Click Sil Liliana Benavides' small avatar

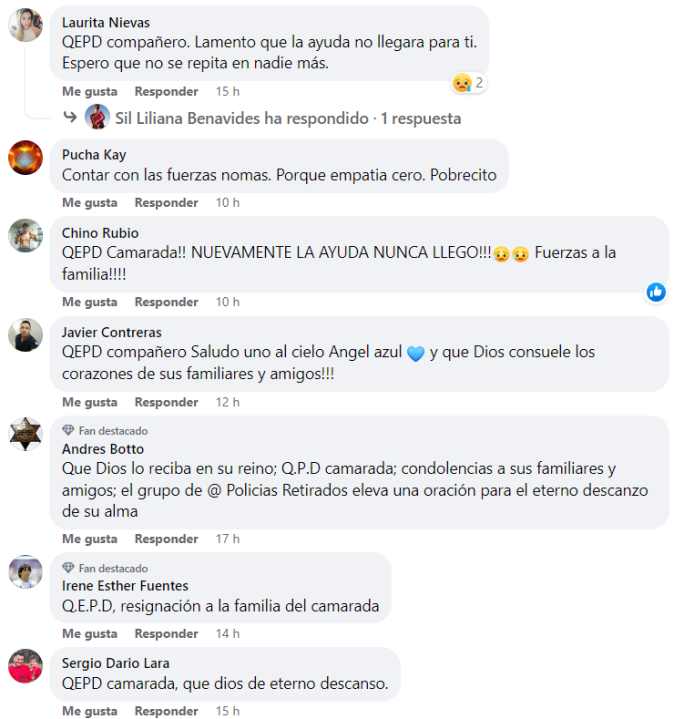pos(97,117)
